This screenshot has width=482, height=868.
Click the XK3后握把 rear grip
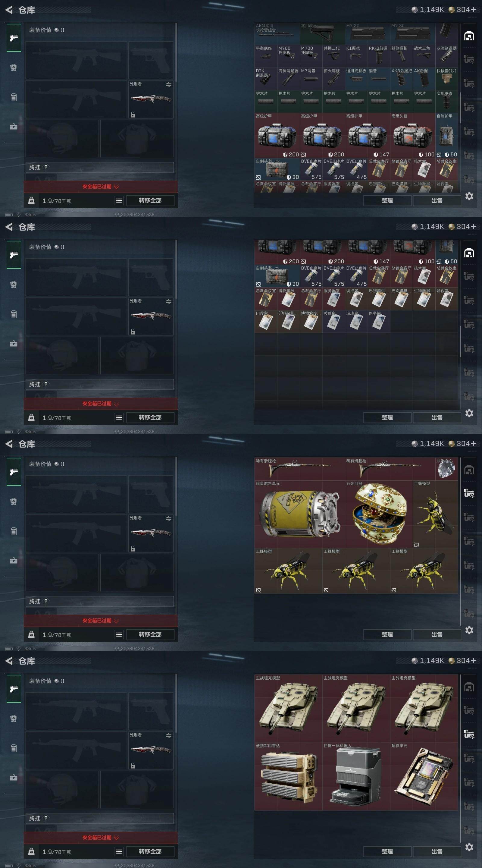coord(401,78)
